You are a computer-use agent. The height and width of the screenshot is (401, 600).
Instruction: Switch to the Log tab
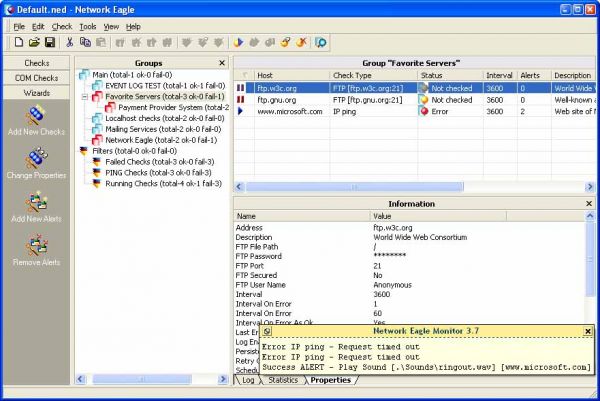(248, 380)
